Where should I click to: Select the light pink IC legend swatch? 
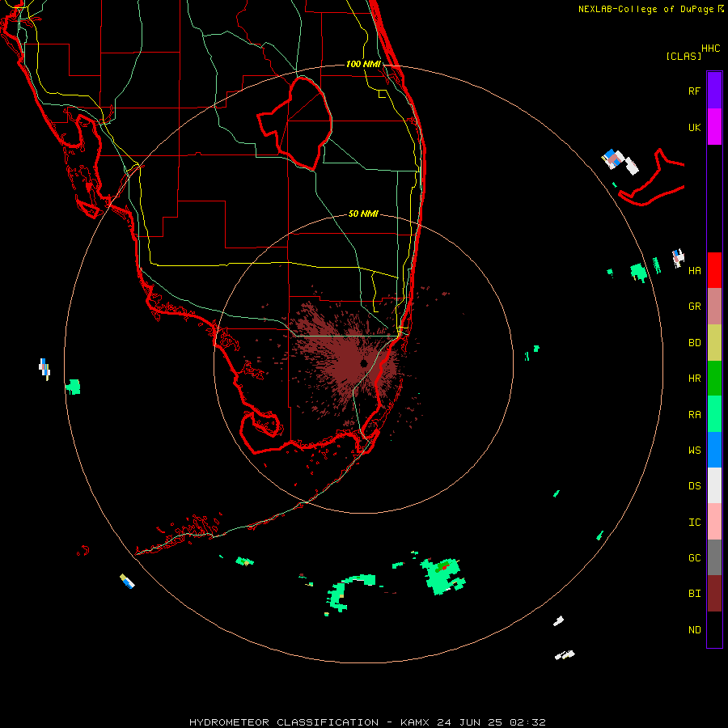[714, 522]
